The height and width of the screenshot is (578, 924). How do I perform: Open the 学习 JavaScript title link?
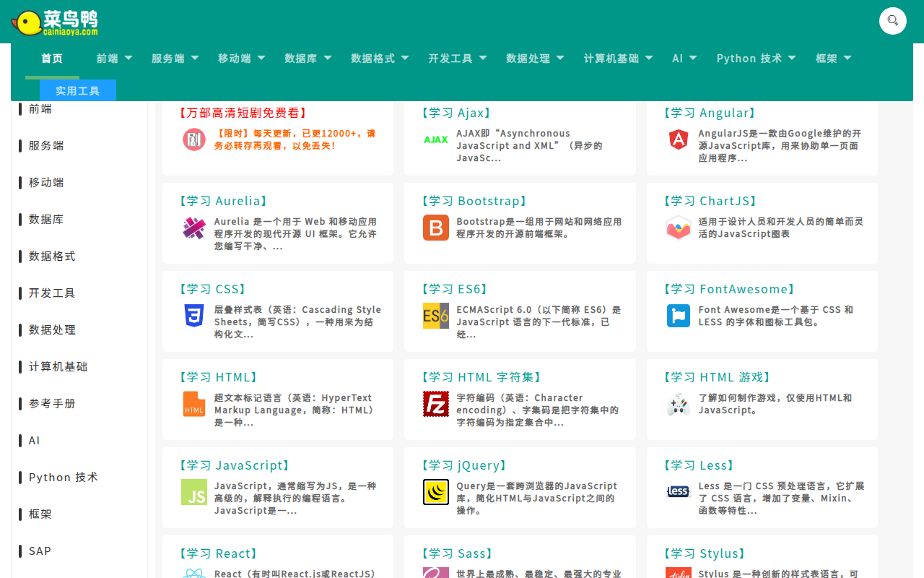pos(234,465)
